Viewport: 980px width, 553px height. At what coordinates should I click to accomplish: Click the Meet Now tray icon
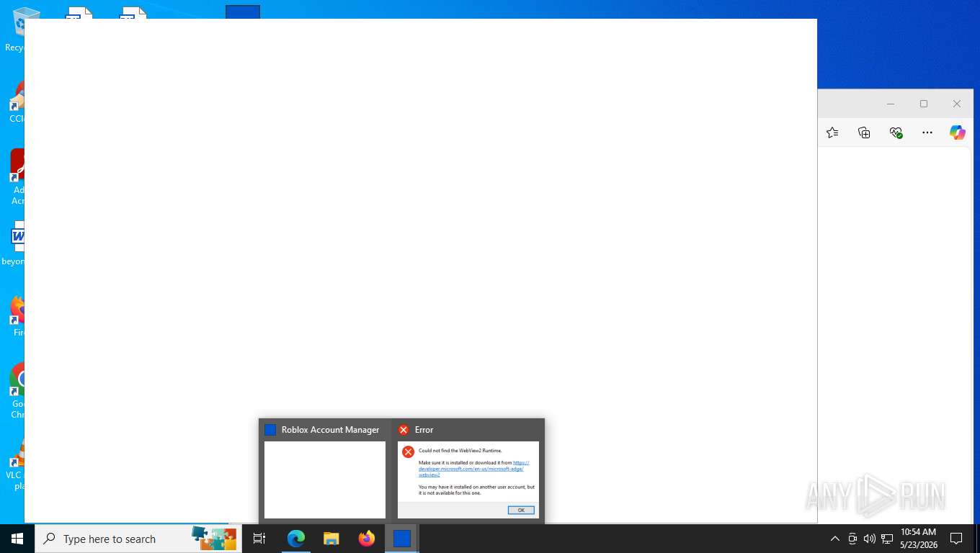point(852,539)
